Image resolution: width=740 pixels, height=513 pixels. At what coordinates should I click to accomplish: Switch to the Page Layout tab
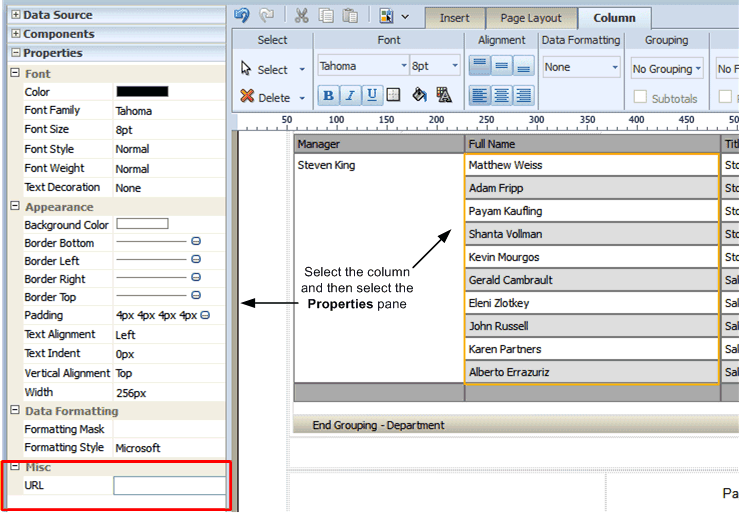point(531,18)
